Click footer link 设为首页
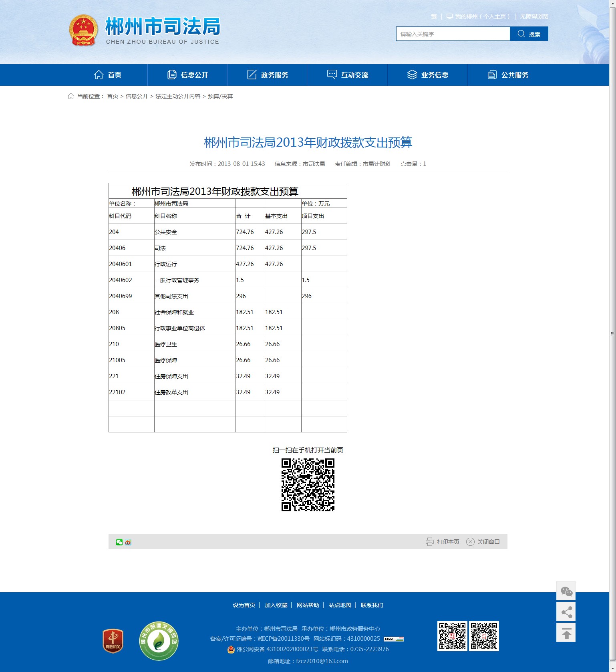Viewport: 616px width, 672px height. pyautogui.click(x=244, y=605)
